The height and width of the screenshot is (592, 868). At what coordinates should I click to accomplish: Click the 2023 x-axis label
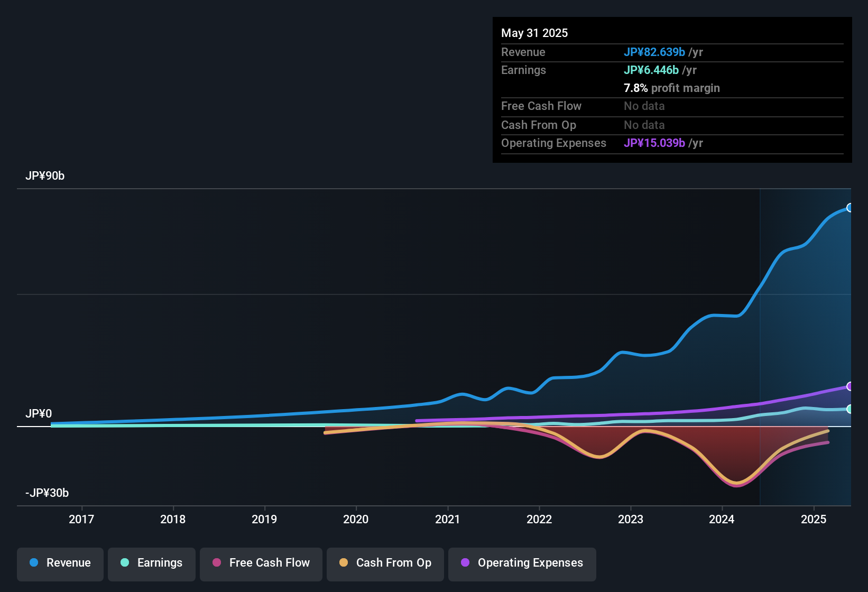[631, 520]
